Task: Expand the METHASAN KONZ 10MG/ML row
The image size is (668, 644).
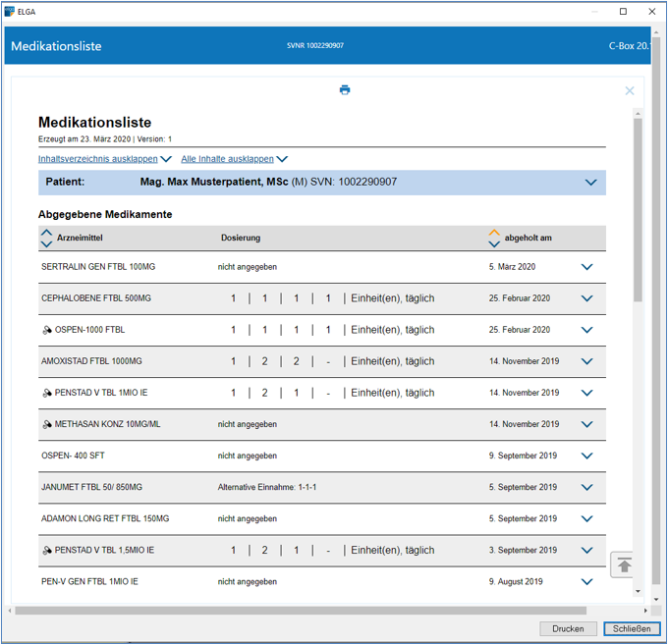Action: pyautogui.click(x=587, y=424)
